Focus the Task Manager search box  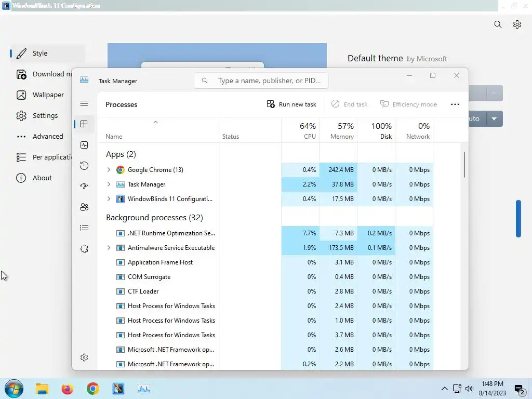(x=261, y=81)
